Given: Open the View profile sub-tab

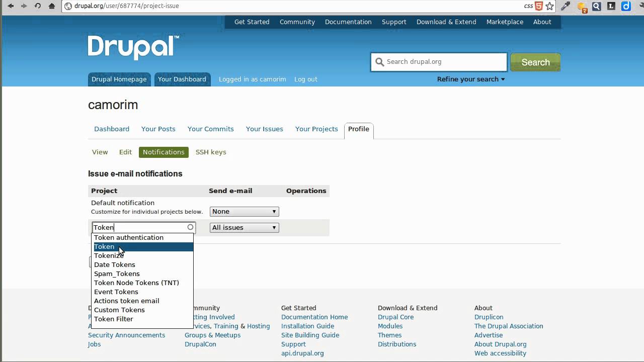Looking at the screenshot, I should [x=100, y=152].
